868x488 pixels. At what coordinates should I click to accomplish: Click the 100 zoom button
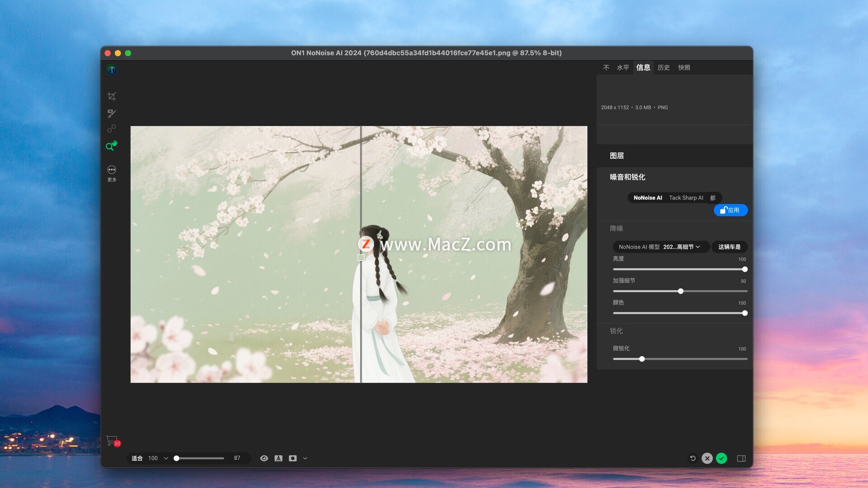click(153, 458)
